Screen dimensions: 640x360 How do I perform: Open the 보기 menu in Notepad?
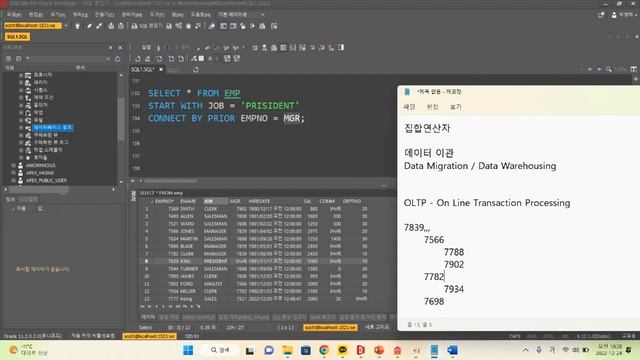pyautogui.click(x=456, y=107)
